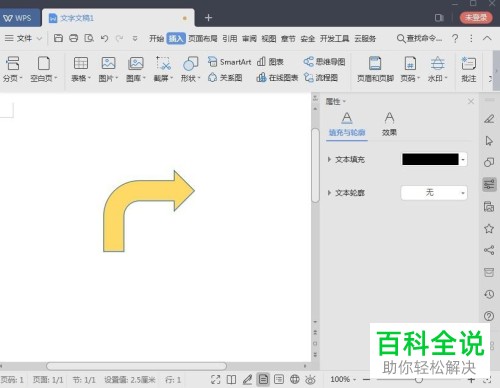Click the screenshot tool (截屏)
This screenshot has width=500, height=388.
coord(163,69)
